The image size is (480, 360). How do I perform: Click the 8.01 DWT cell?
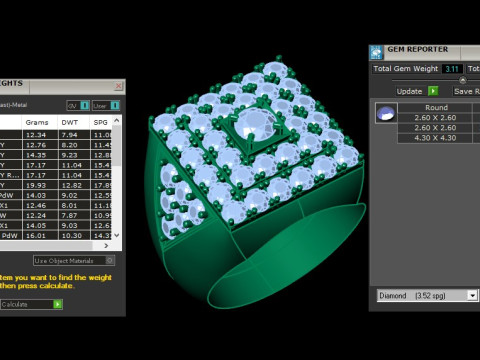pyautogui.click(x=74, y=205)
